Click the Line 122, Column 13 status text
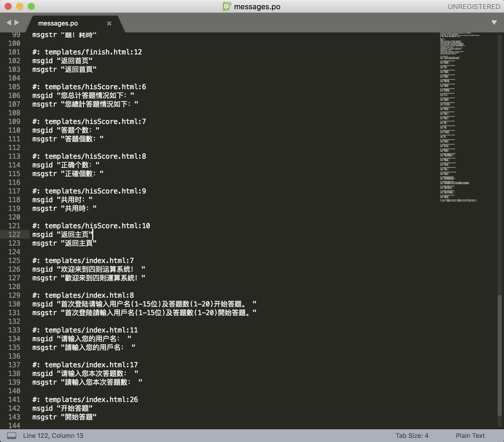The width and height of the screenshot is (504, 442). point(53,436)
